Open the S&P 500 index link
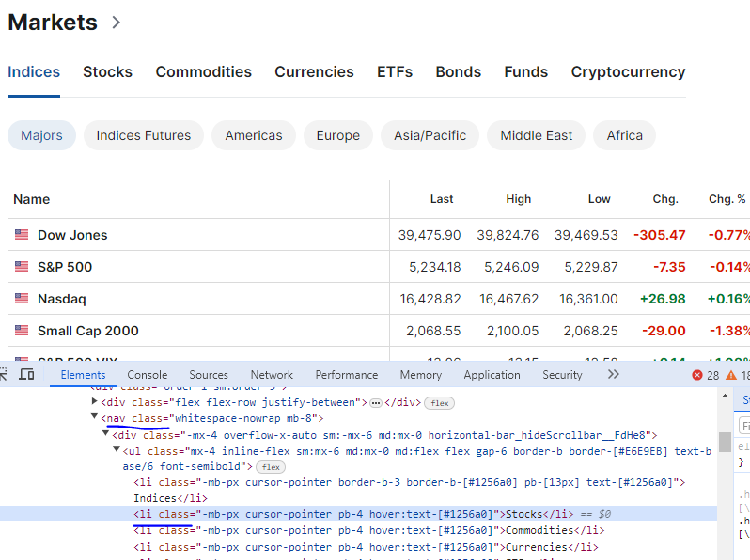 click(65, 267)
